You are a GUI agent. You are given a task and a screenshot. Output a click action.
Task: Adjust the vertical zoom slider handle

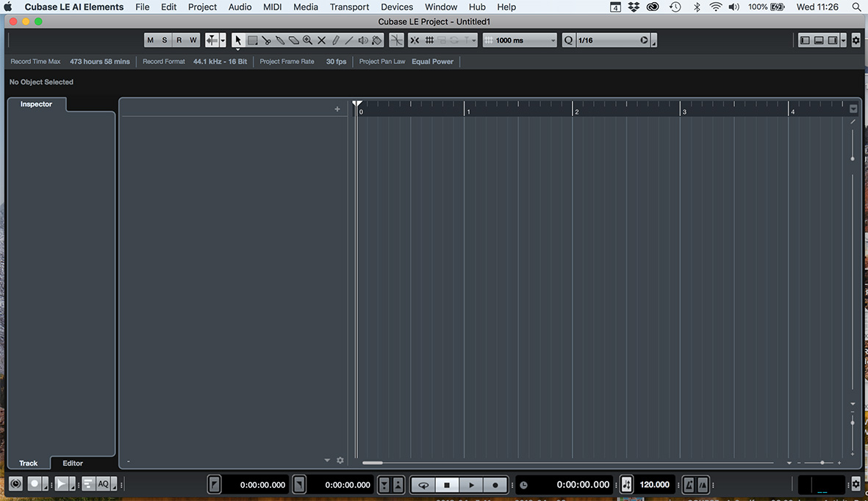click(853, 422)
